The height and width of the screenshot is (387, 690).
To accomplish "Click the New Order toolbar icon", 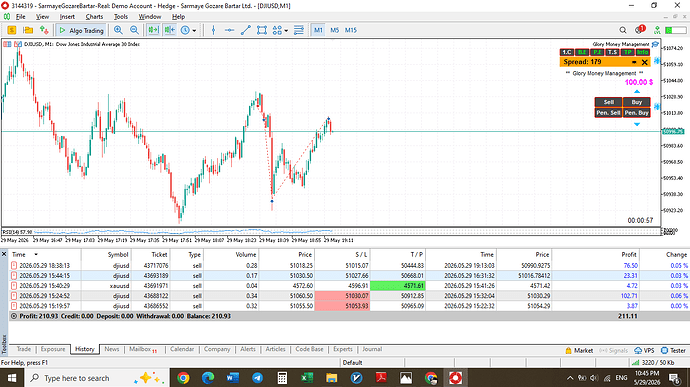I will (x=44, y=30).
